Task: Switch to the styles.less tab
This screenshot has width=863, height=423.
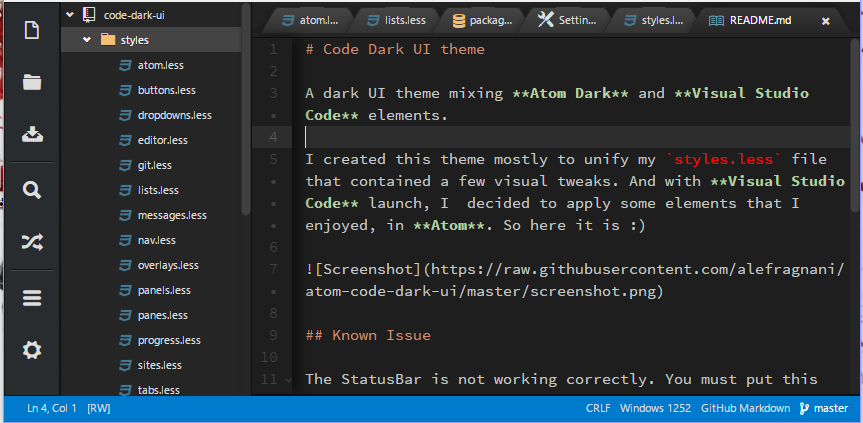Action: coord(654,20)
